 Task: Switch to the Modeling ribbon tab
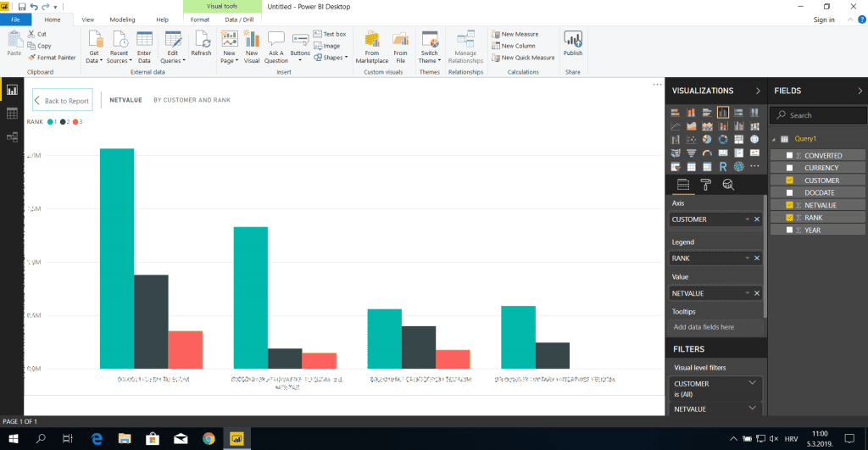click(x=122, y=19)
